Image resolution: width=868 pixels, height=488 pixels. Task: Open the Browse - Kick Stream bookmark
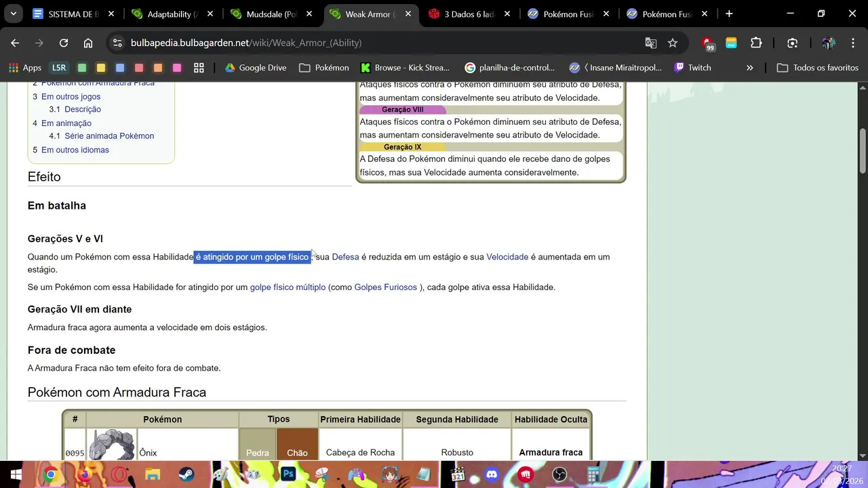(x=406, y=68)
